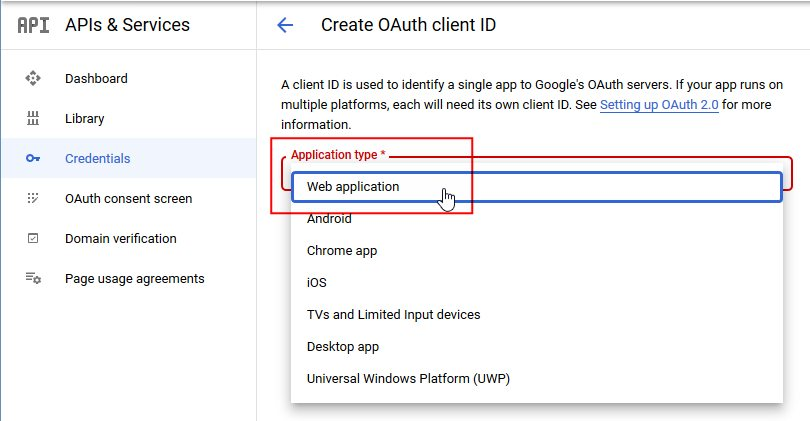
Task: Click the Domain verification checkbox icon
Action: click(x=33, y=238)
